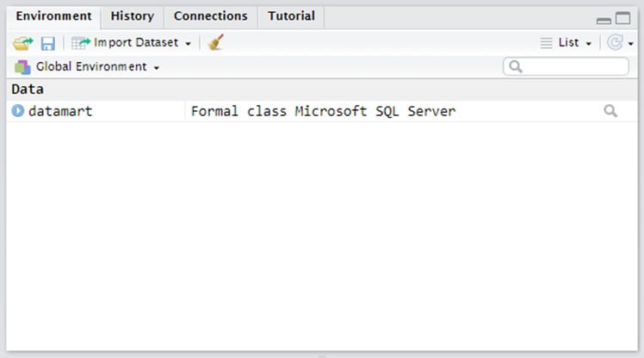644x358 pixels.
Task: Focus the environment search field
Action: coord(567,66)
